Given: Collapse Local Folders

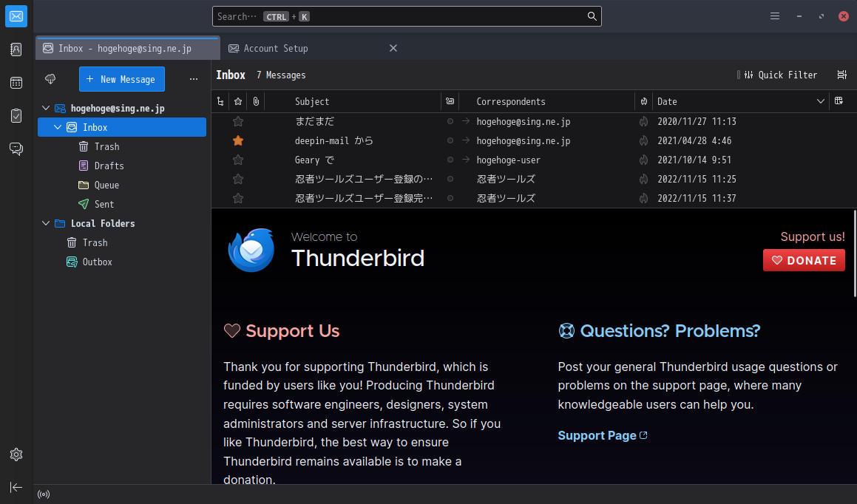Looking at the screenshot, I should pos(46,223).
